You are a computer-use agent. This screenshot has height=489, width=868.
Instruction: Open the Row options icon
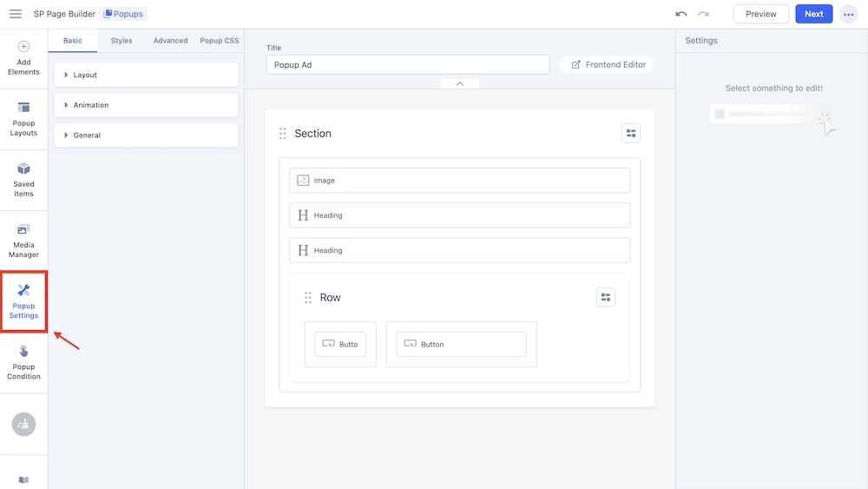coord(606,297)
